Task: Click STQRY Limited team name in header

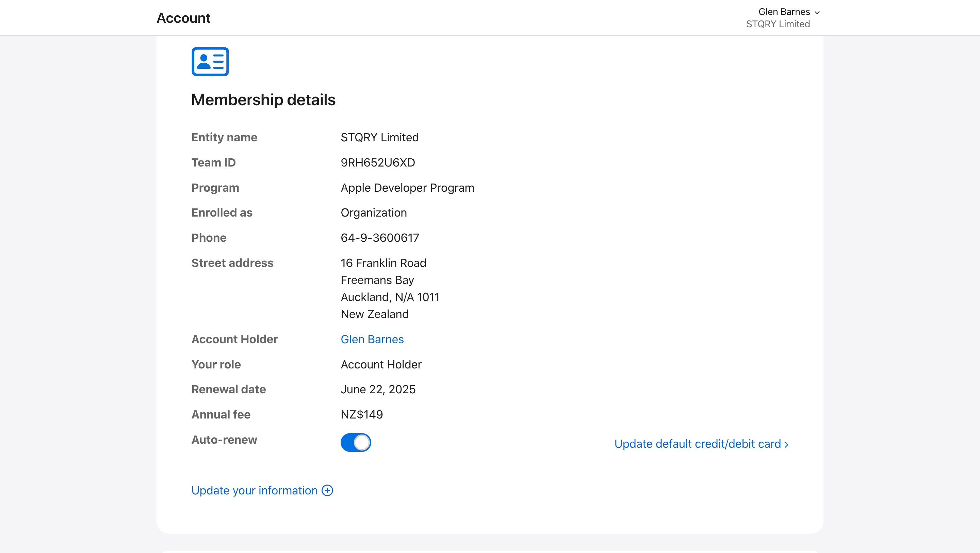Action: (x=778, y=24)
